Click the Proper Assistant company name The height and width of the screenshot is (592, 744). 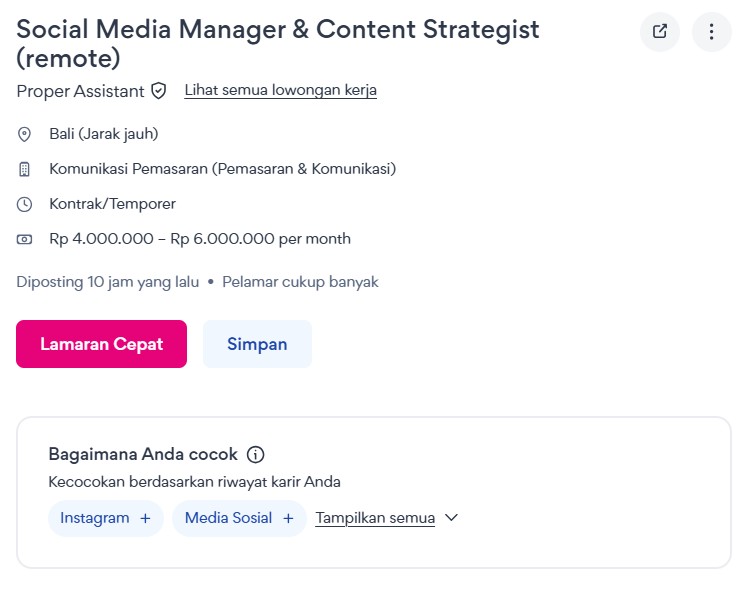[x=80, y=91]
